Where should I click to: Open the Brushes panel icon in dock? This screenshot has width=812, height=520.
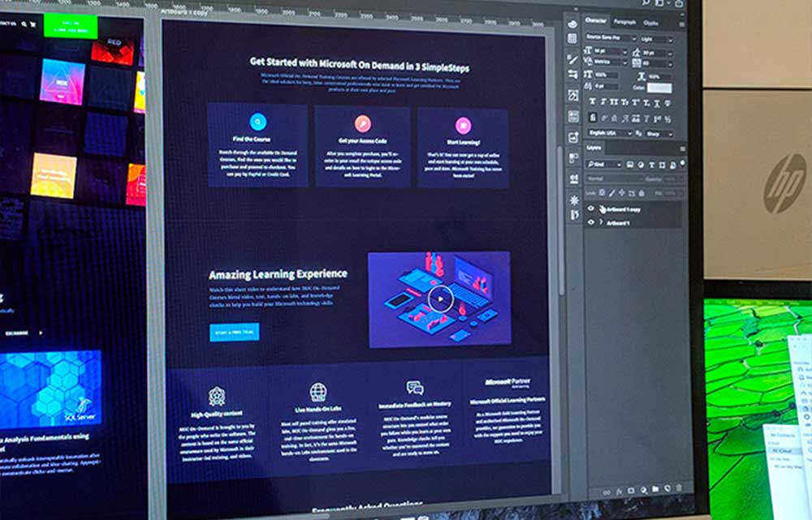(573, 59)
